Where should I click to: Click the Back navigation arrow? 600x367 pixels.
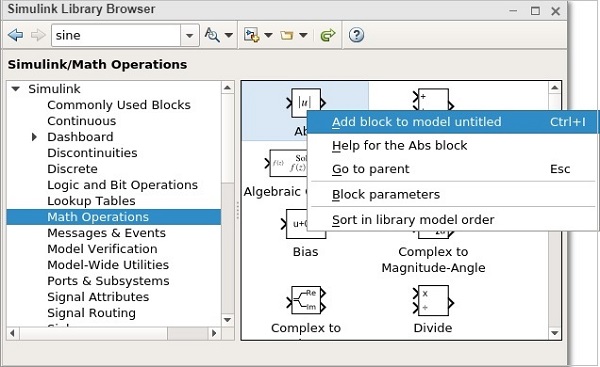[15, 35]
